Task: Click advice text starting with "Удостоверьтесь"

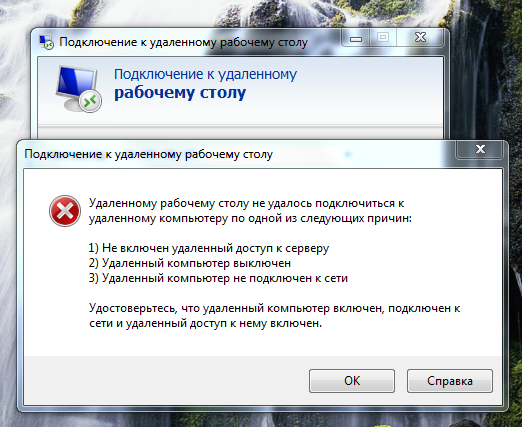Action: tap(275, 315)
